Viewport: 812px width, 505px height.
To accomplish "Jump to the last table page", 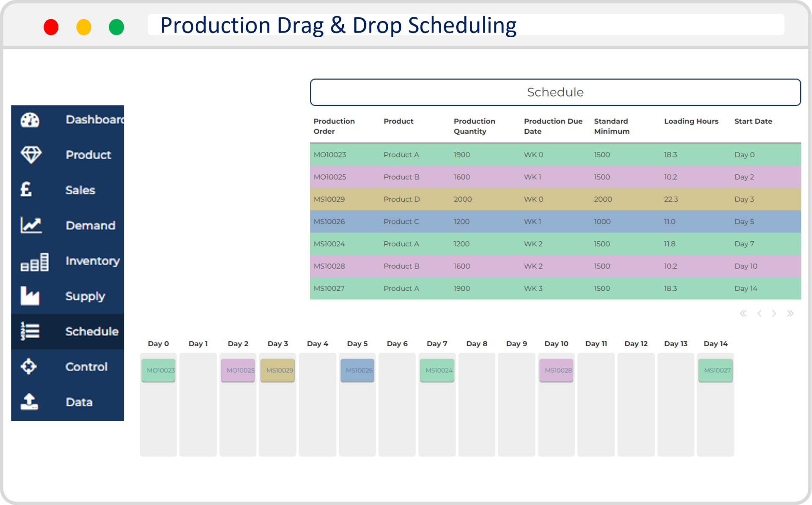I will (790, 313).
